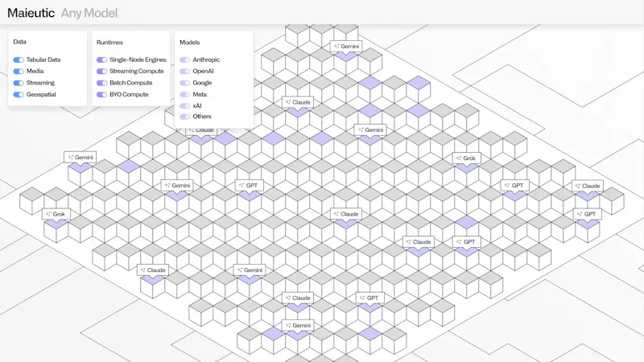The image size is (644, 362).
Task: Toggle the Tabular Data switch
Action: point(19,60)
